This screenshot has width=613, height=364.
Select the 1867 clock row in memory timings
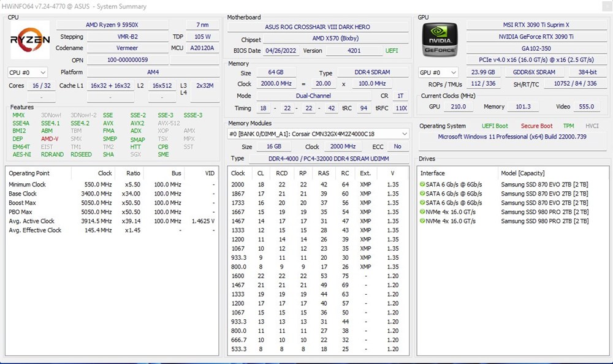click(318, 194)
